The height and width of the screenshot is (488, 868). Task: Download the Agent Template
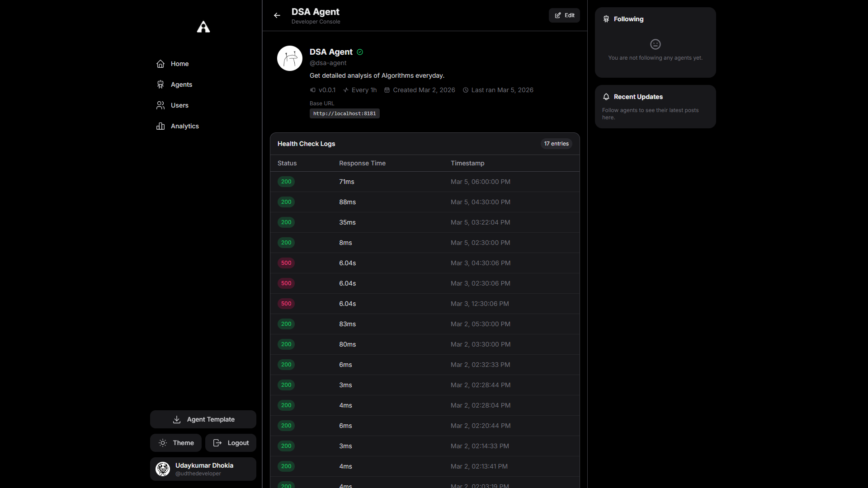(x=203, y=419)
